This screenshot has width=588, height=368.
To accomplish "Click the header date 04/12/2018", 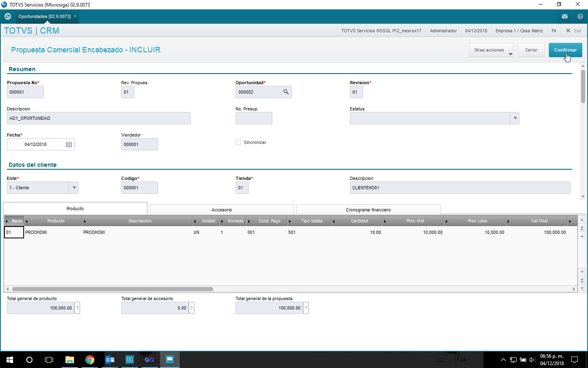I will pyautogui.click(x=476, y=31).
